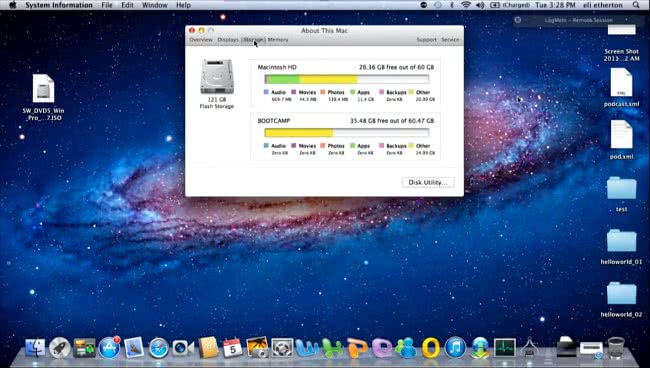650x368 pixels.
Task: Click the BOOTCAMP volume name
Action: coord(274,121)
